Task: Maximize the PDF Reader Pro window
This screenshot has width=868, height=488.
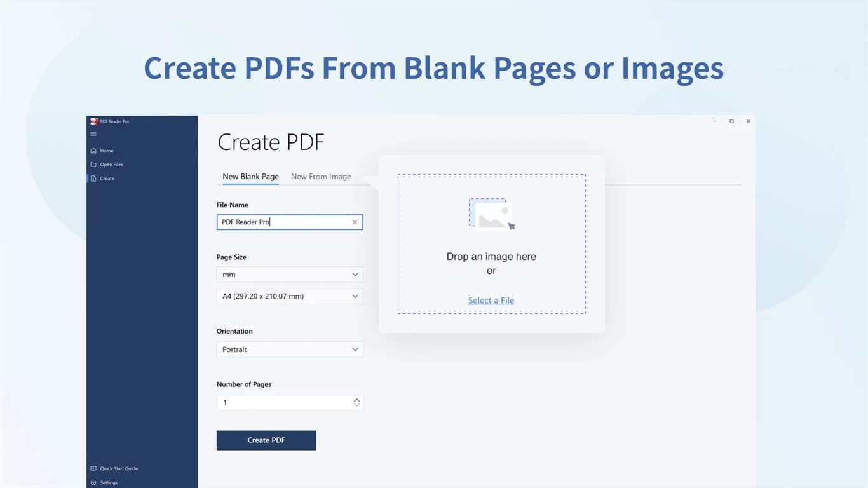Action: pos(731,121)
